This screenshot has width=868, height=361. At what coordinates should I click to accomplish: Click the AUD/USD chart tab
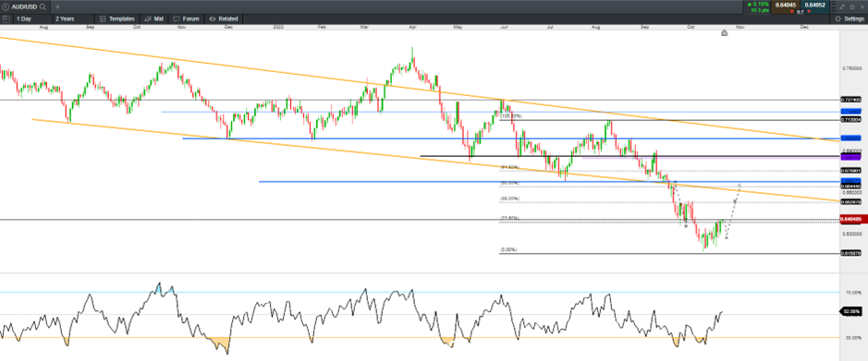(24, 6)
